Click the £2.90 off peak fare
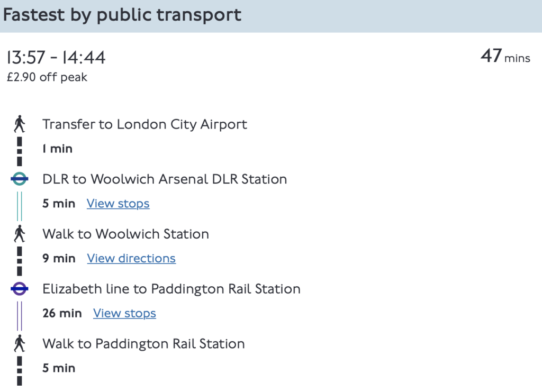Image resolution: width=542 pixels, height=392 pixels. click(x=47, y=77)
